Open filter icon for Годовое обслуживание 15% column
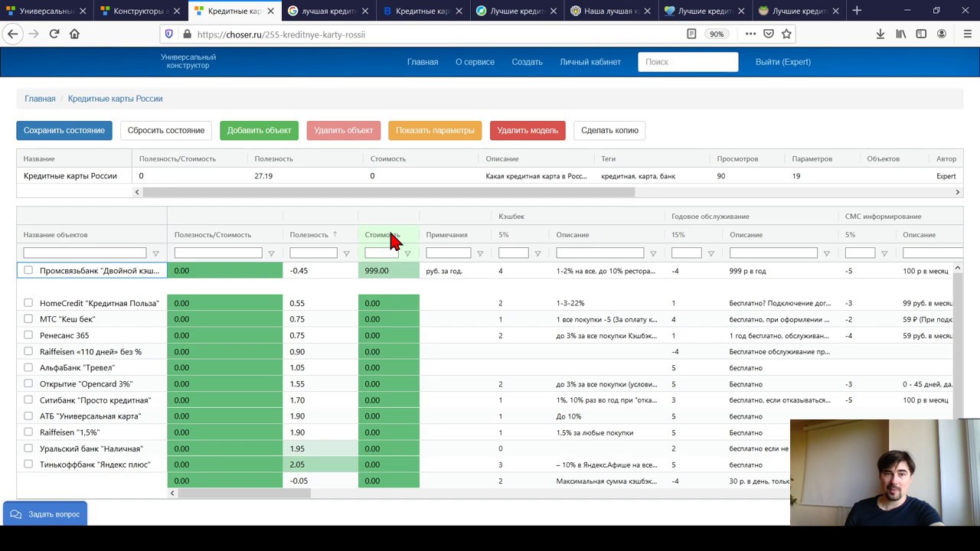980x551 pixels. (710, 253)
